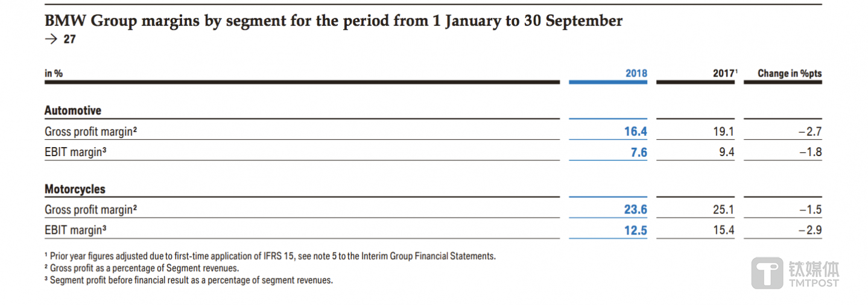
Task: Click the −2.7 change value
Action: (x=809, y=131)
